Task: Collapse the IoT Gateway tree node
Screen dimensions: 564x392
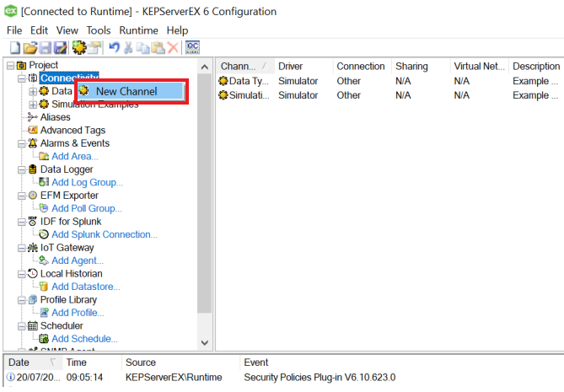Action: pos(22,248)
